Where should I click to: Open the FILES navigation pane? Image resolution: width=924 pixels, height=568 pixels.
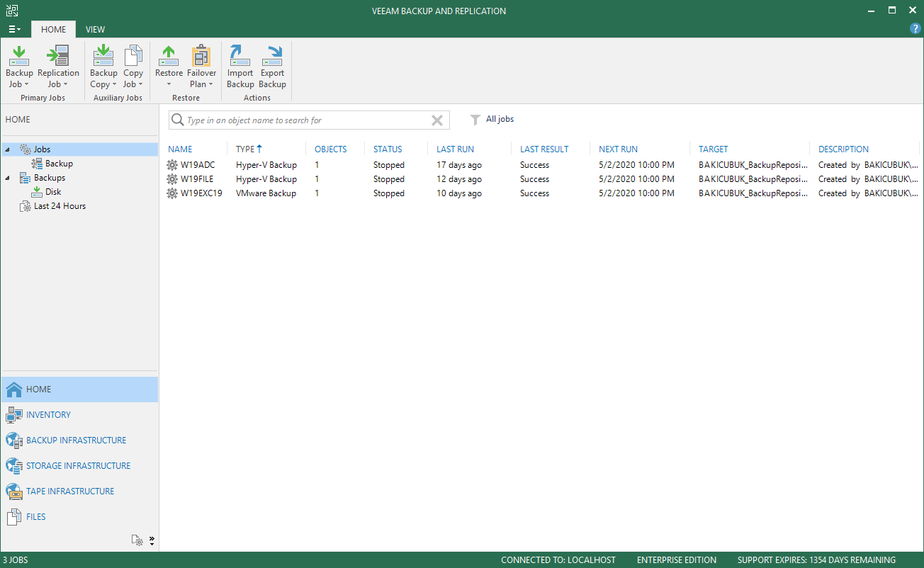(x=79, y=517)
